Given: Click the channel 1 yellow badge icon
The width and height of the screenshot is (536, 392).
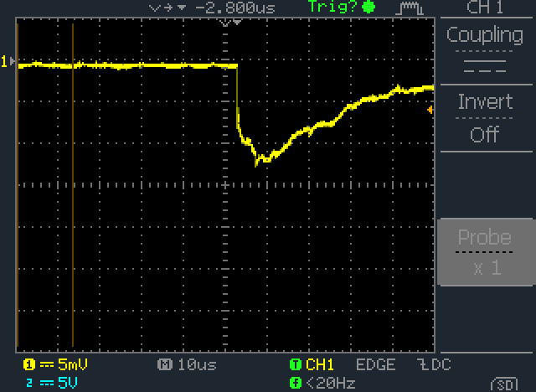Looking at the screenshot, I should (29, 364).
